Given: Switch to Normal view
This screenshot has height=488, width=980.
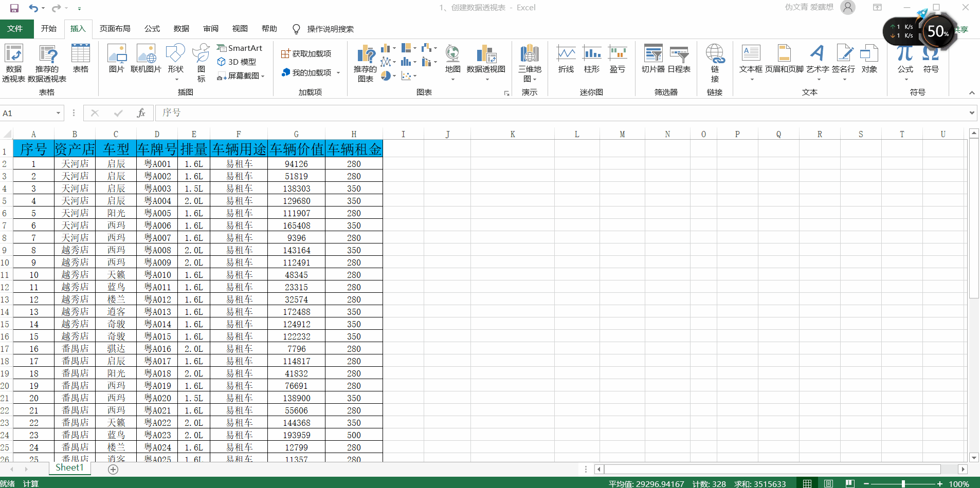Looking at the screenshot, I should click(807, 483).
